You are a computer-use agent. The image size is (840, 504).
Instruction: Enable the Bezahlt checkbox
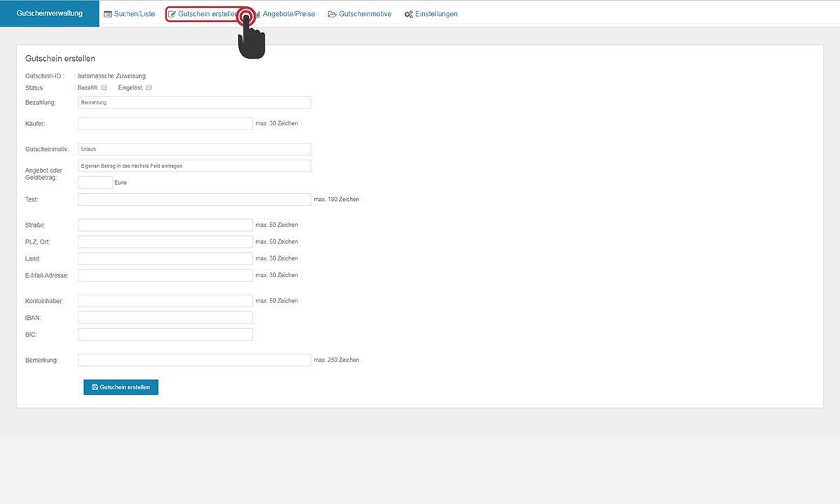[x=104, y=87]
